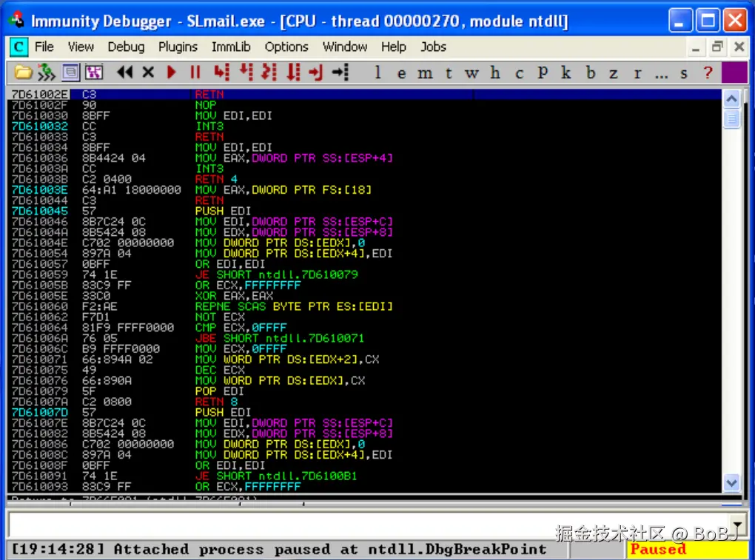Click scroll down arrow in disassembly pane
Viewport: 755px width, 560px height.
coord(732,482)
